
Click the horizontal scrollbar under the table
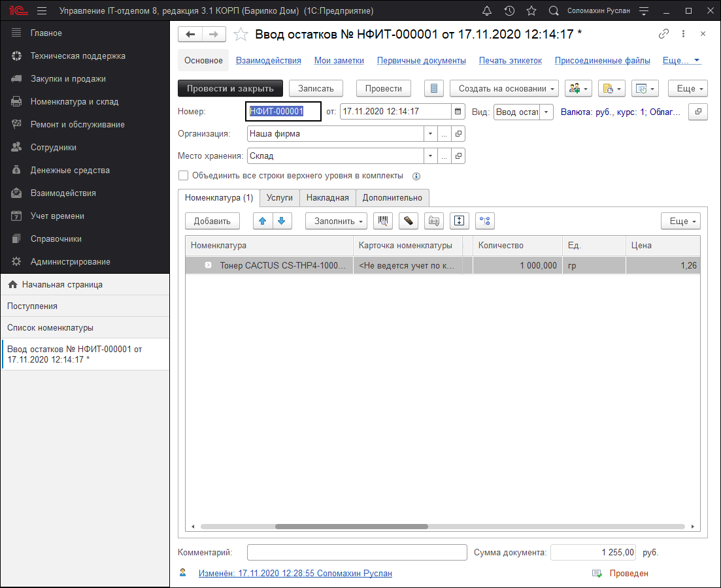(352, 527)
